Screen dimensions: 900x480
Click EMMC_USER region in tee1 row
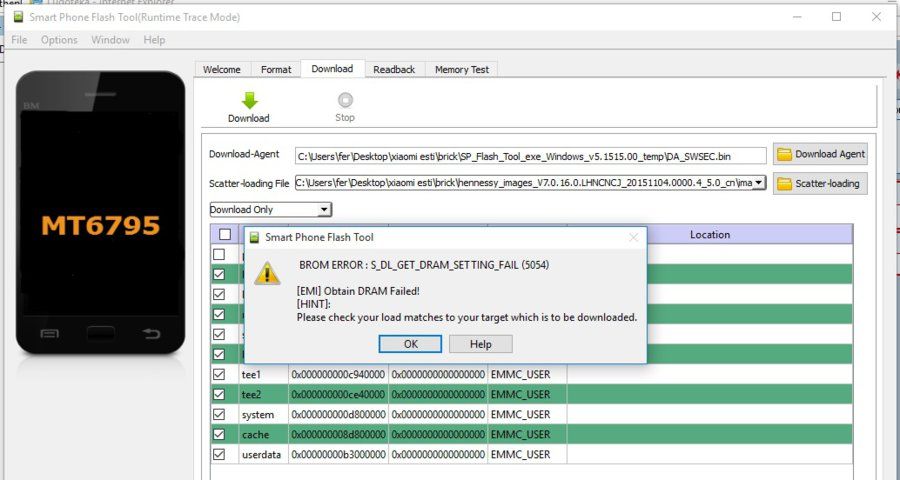527,374
